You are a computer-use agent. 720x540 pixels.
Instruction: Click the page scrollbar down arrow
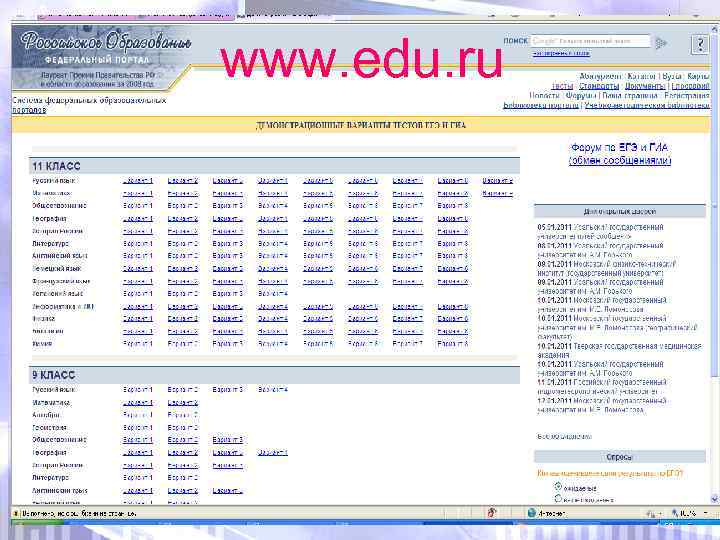(x=714, y=499)
